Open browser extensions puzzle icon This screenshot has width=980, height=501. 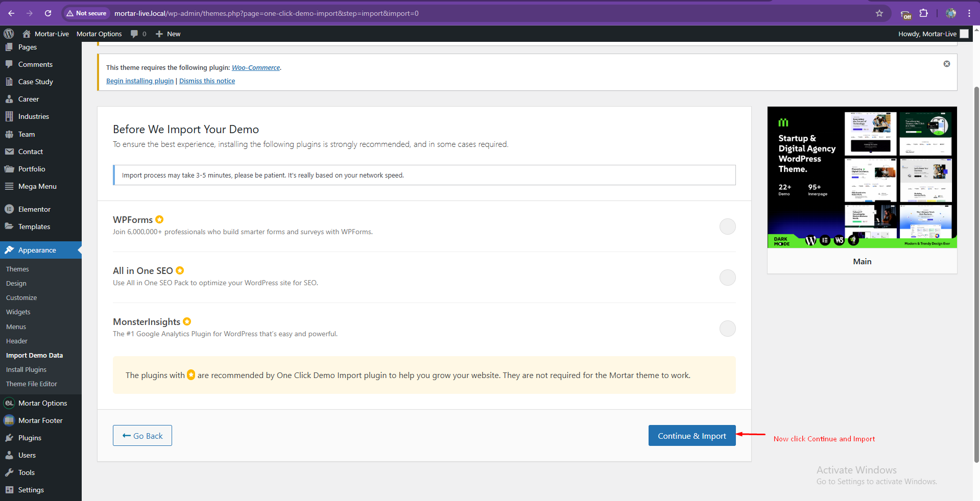(x=924, y=13)
